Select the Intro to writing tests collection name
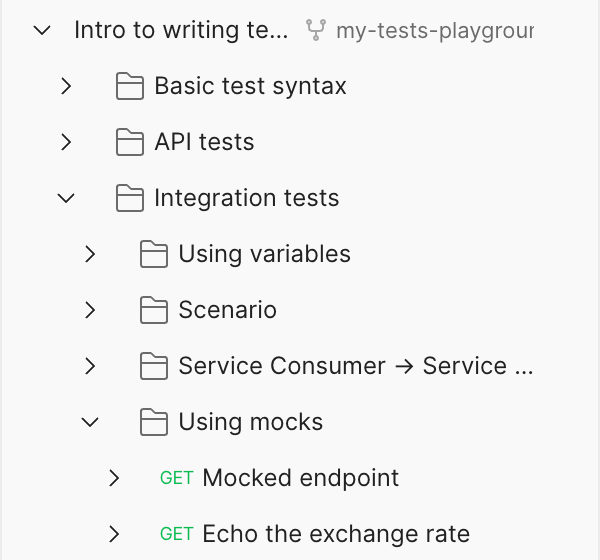This screenshot has height=560, width=600. pyautogui.click(x=180, y=30)
